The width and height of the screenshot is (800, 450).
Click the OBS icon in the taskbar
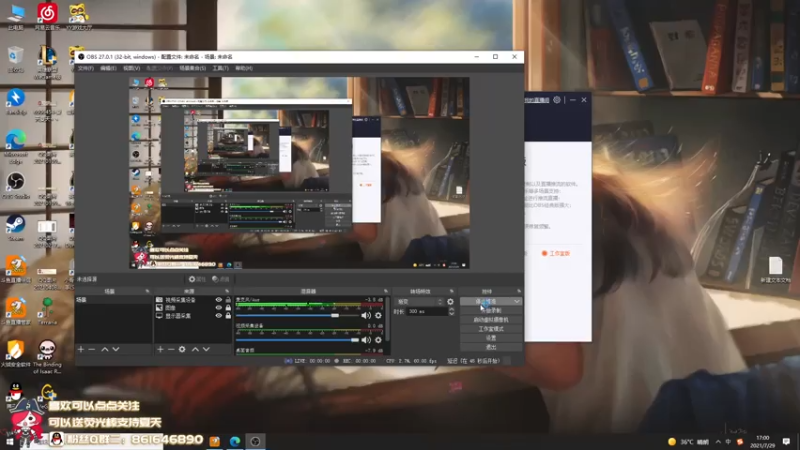[x=256, y=441]
